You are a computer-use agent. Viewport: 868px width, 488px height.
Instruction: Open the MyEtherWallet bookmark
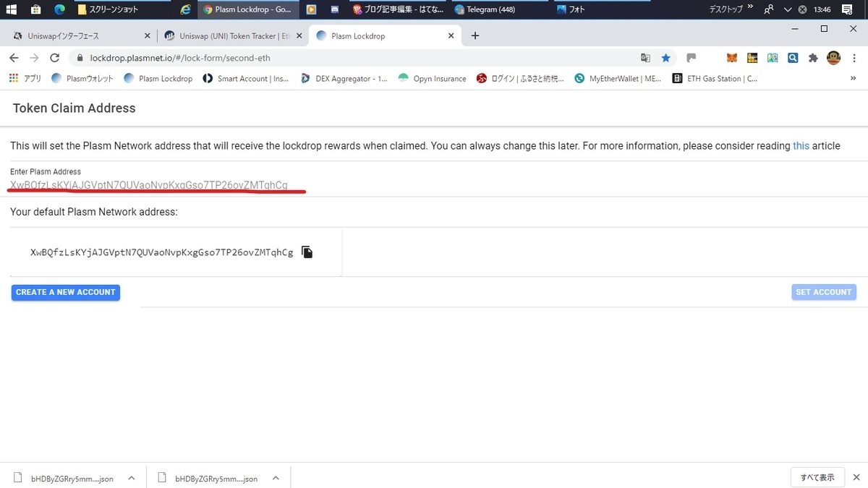click(618, 78)
